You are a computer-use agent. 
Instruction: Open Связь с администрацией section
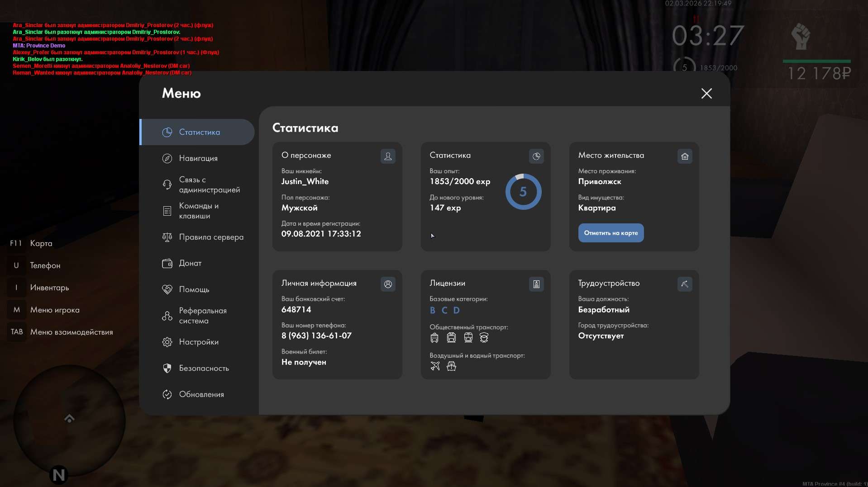pyautogui.click(x=209, y=184)
